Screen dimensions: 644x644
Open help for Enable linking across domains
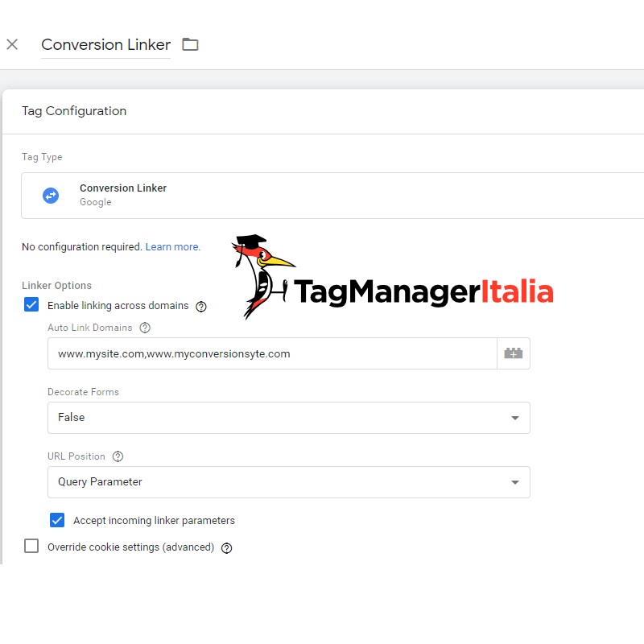coord(200,307)
